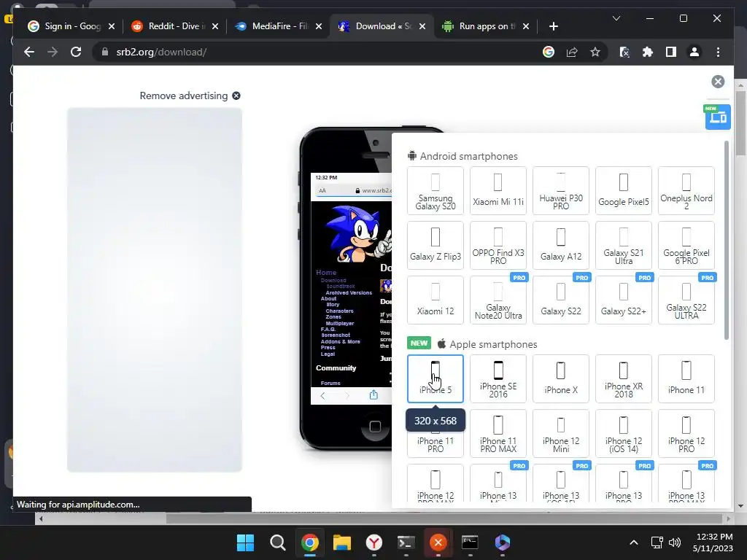This screenshot has width=747, height=560.
Task: Close the Reddit browser tab
Action: (215, 26)
